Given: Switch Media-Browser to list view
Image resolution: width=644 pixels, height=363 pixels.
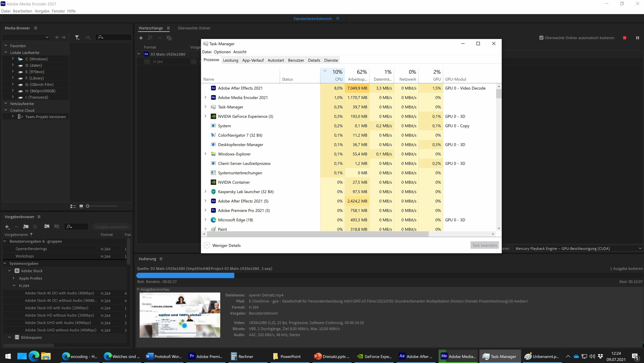Looking at the screenshot, I should (x=73, y=206).
